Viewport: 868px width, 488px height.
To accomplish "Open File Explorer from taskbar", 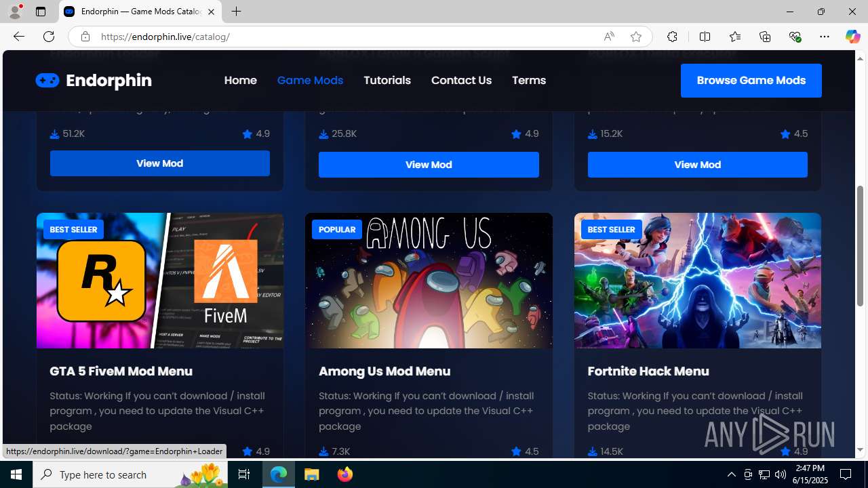I will (x=312, y=474).
